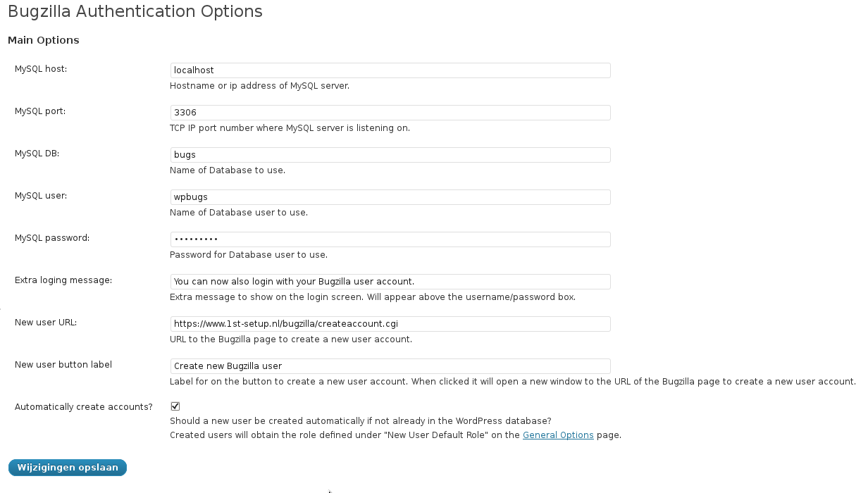Image resolution: width=868 pixels, height=493 pixels.
Task: Click the MySQL password label
Action: click(x=52, y=238)
